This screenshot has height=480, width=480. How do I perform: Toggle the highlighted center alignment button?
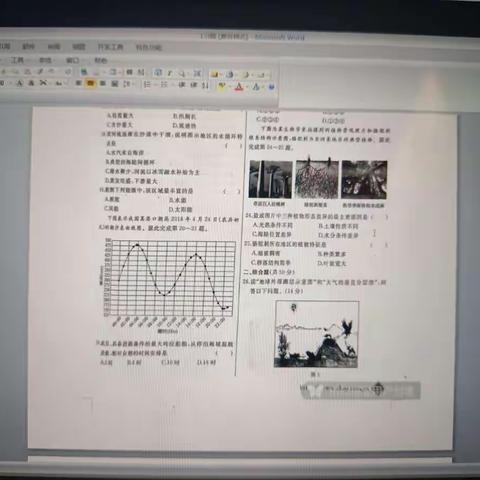coord(90,84)
